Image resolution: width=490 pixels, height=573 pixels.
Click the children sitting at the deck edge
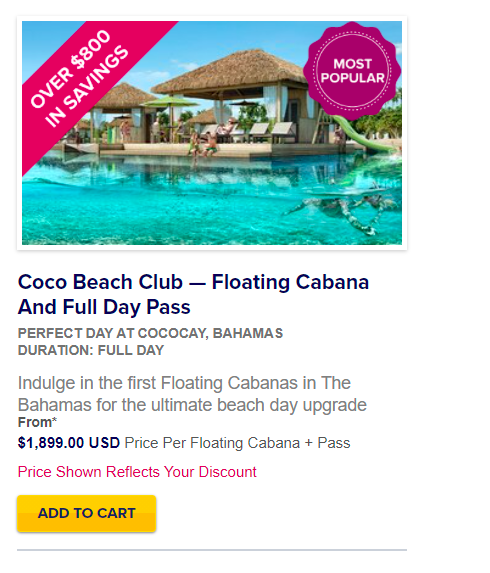click(203, 145)
